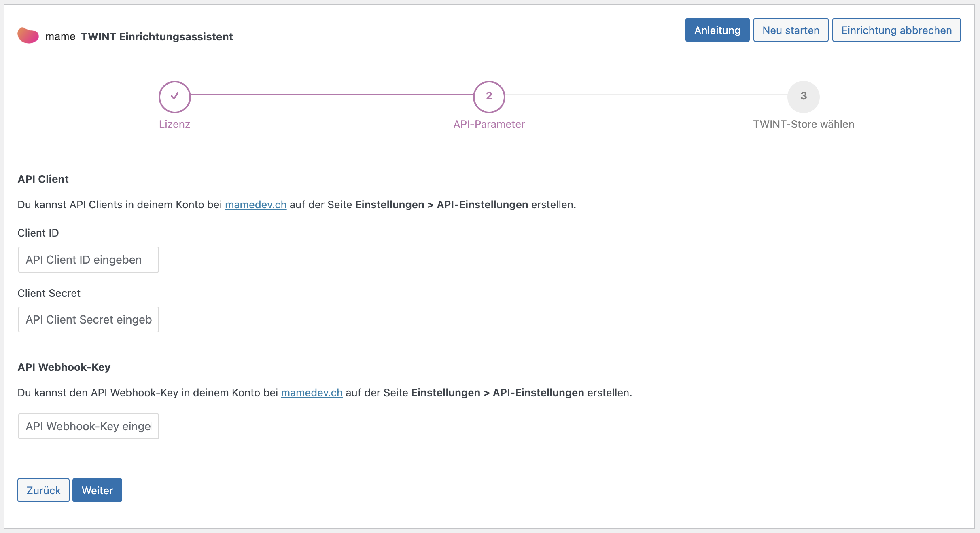
Task: Click the TWINT Einrichtungsassistent title
Action: 157,37
